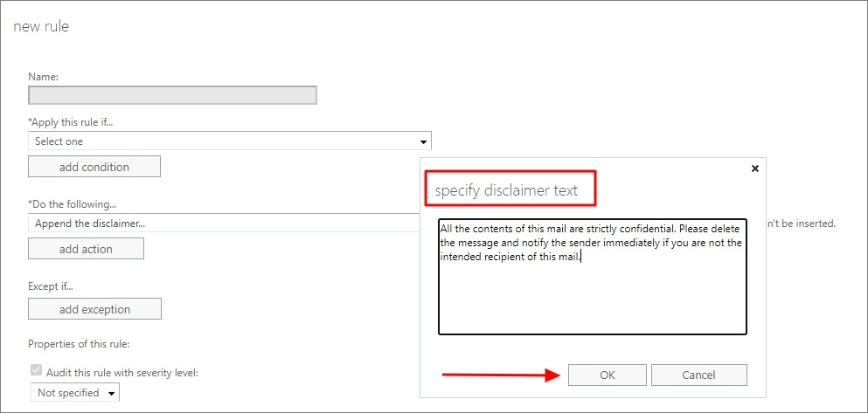Click 'Audit this rule with severity level' text

[122, 372]
